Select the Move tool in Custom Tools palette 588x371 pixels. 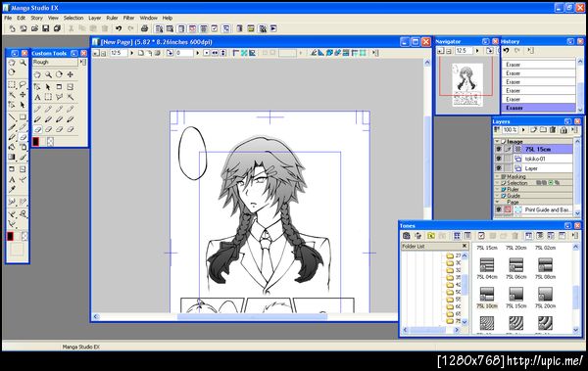pyautogui.click(x=71, y=74)
